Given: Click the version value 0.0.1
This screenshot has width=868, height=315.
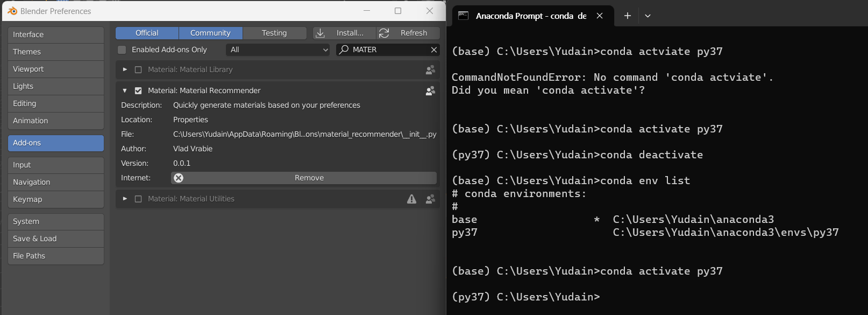Looking at the screenshot, I should pos(182,163).
